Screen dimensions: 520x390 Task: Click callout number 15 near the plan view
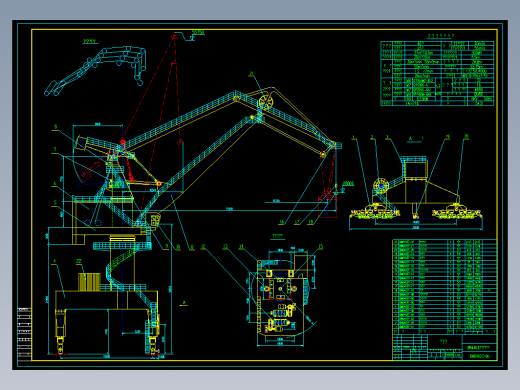320,247
